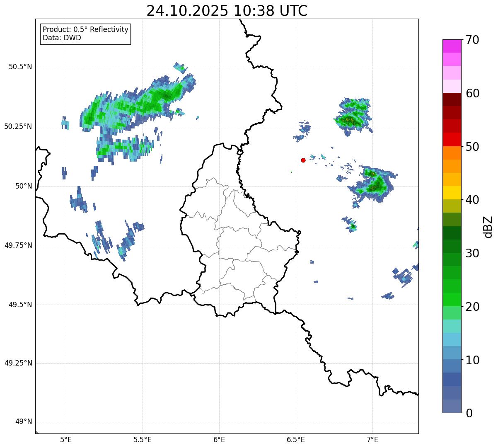Viewport: 498px width, 448px height.
Task: Pick the topmost magenta colorbar segment
Action: coord(452,46)
